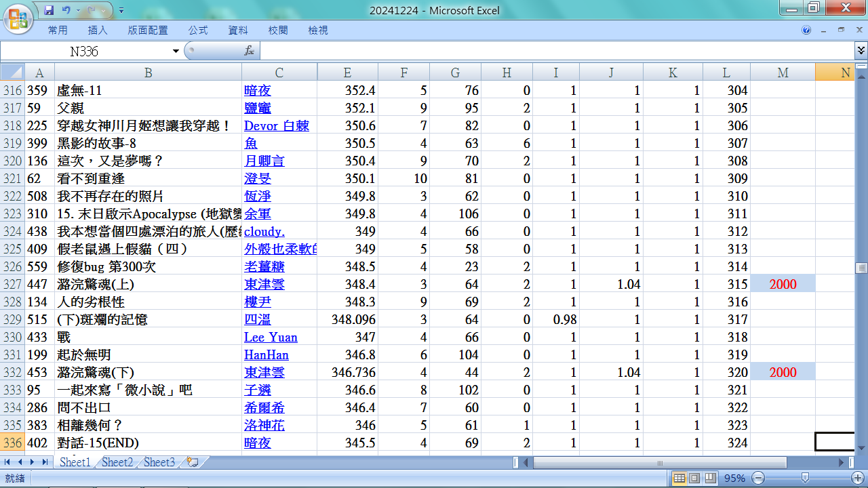Select the red 2000 cell in row 327

783,284
